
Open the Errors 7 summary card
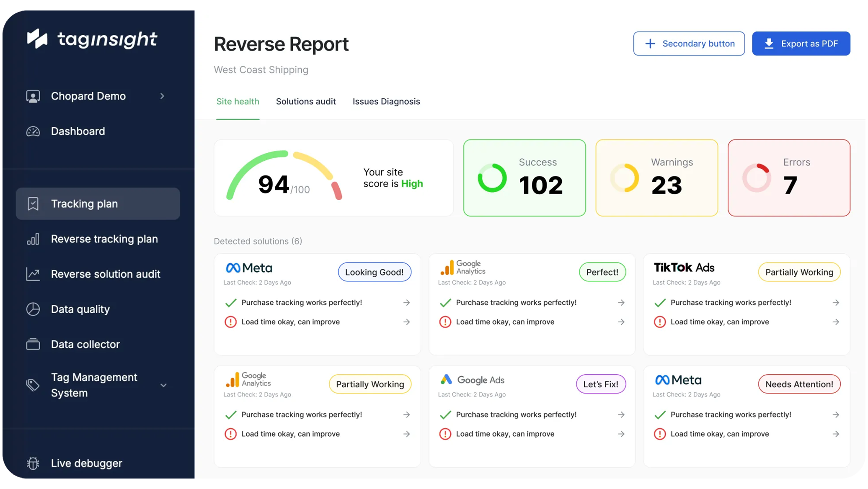coord(788,178)
